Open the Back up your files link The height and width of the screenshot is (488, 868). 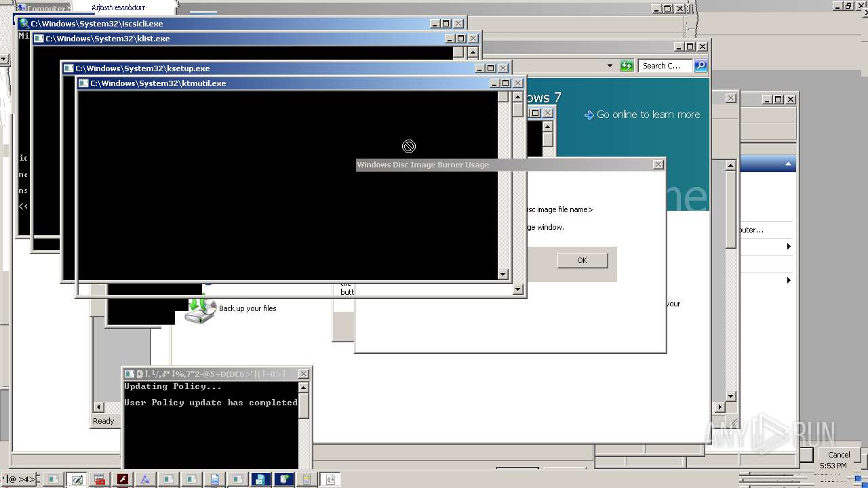click(248, 308)
